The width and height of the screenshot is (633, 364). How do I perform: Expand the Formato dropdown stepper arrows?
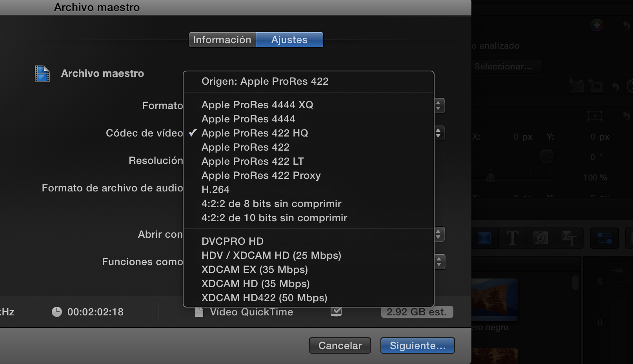tap(438, 106)
